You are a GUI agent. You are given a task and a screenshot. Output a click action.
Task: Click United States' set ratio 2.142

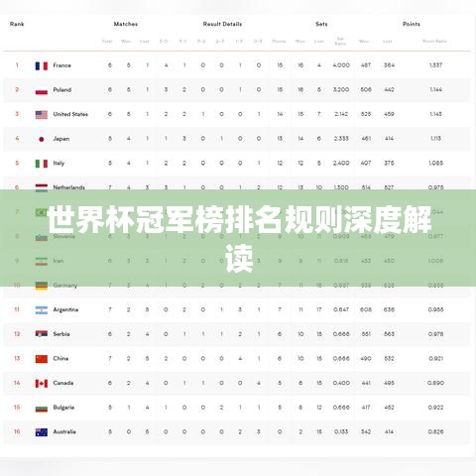click(x=341, y=114)
